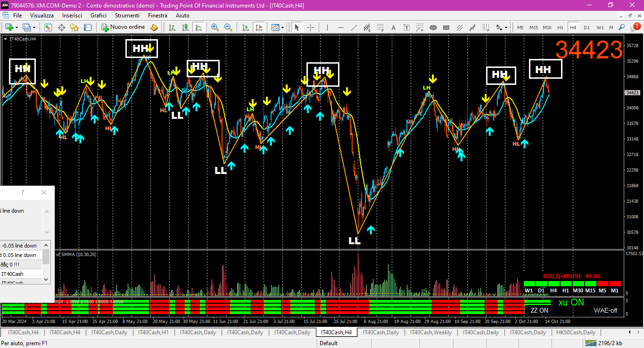Expand the arrows objects dropdown
Viewport: 644px width, 348px height.
pyautogui.click(x=506, y=27)
